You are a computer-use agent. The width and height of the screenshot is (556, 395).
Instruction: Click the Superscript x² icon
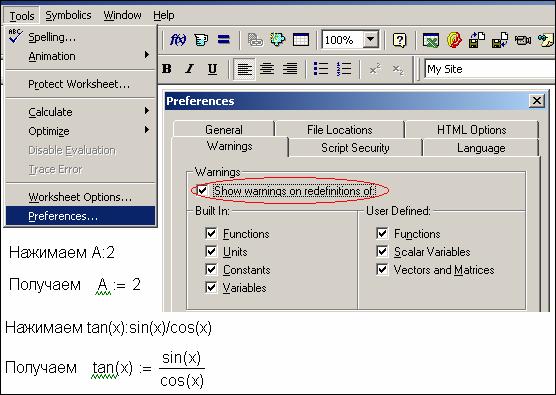click(x=375, y=69)
